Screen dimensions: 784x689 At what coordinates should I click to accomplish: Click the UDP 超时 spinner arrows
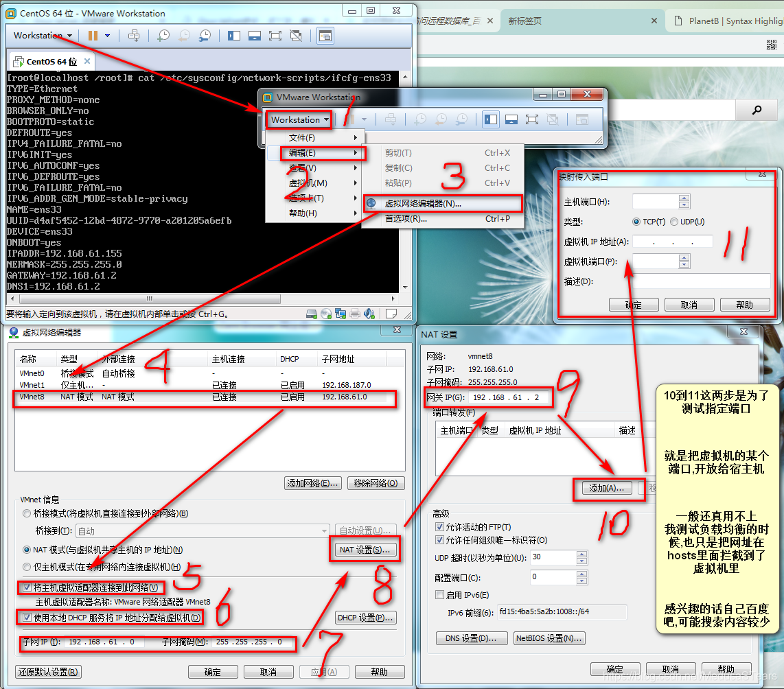coord(582,558)
